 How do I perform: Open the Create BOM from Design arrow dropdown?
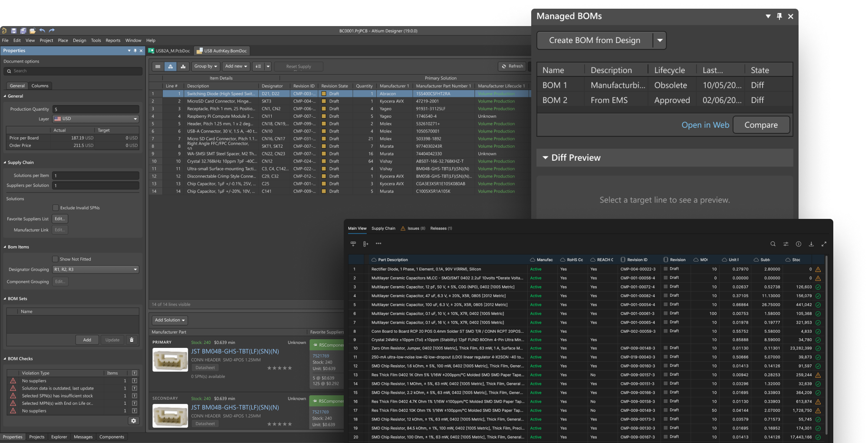coord(660,40)
